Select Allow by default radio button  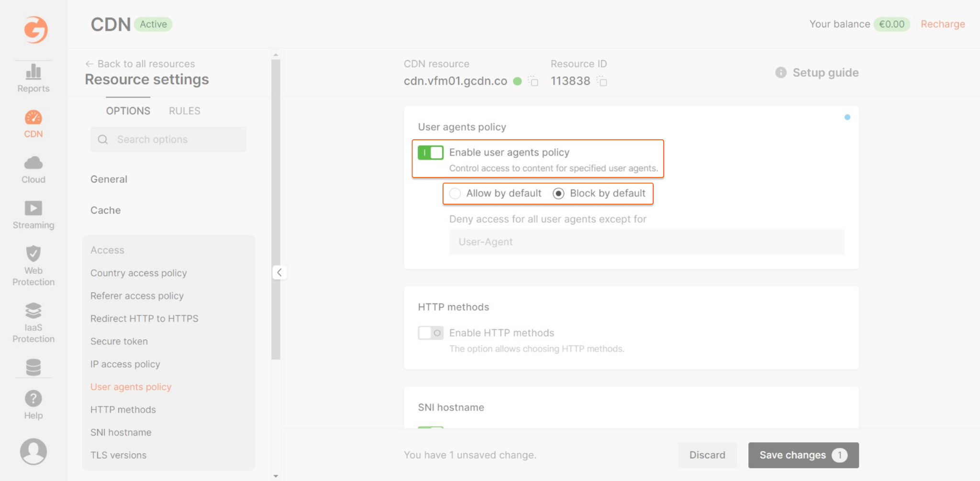pyautogui.click(x=455, y=193)
